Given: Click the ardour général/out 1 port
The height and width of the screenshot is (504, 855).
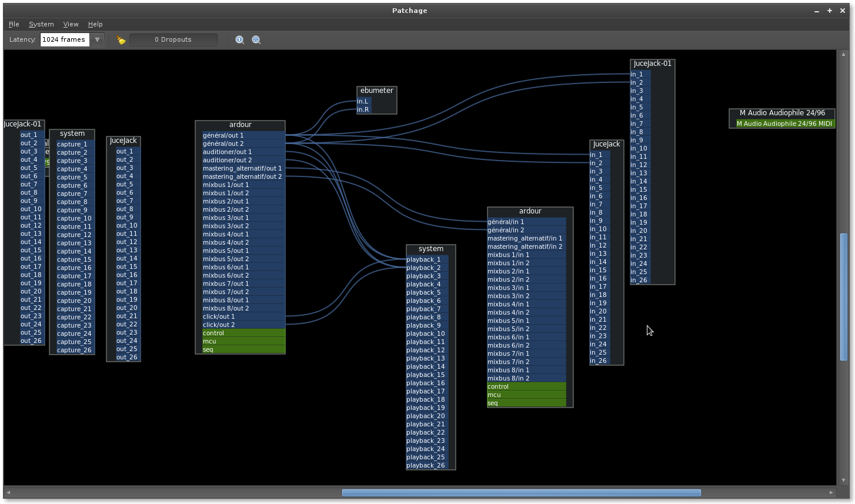Looking at the screenshot, I should pyautogui.click(x=243, y=135).
